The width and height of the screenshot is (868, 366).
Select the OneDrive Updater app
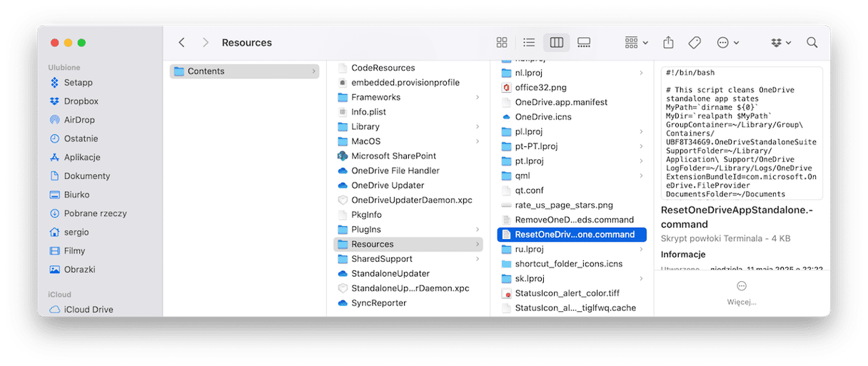pyautogui.click(x=388, y=185)
